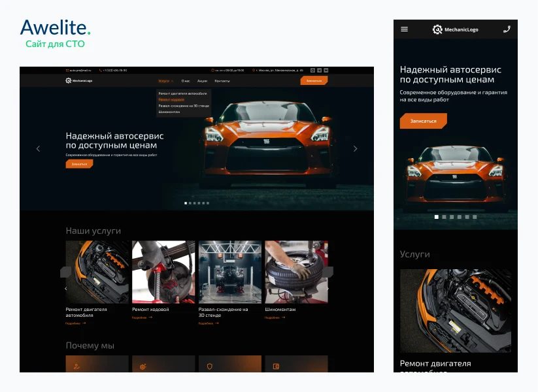This screenshot has width=538, height=392.
Task: Open the Контакты navigation item
Action: tap(222, 81)
